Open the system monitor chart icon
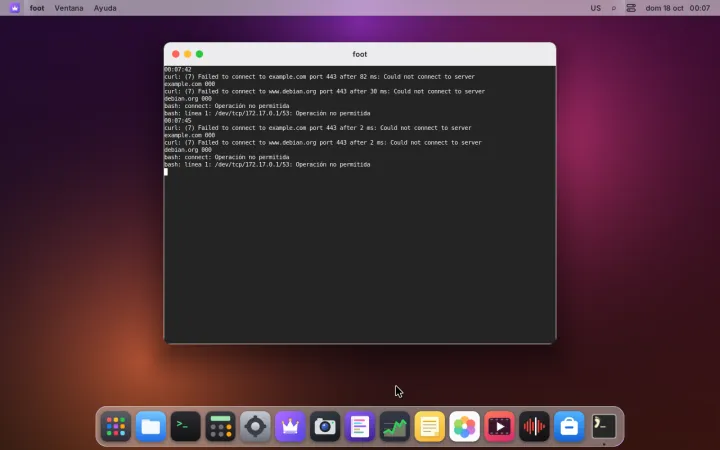The image size is (720, 450). coord(395,427)
